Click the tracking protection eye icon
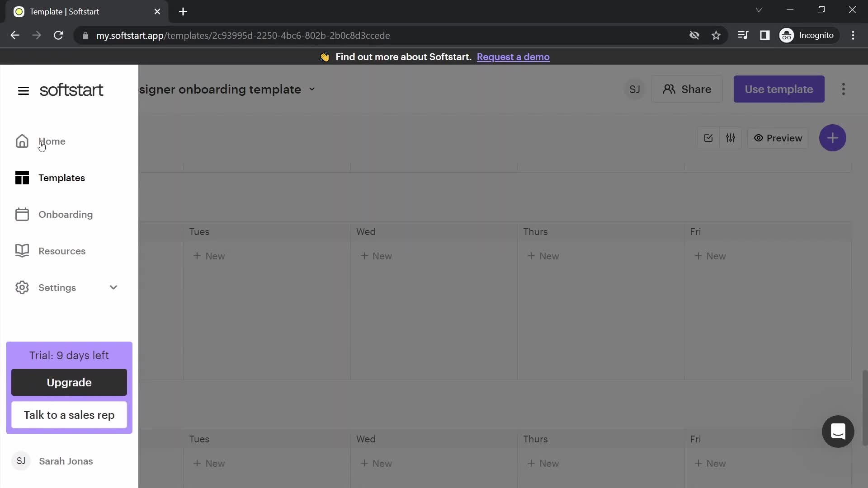868x488 pixels. [694, 35]
